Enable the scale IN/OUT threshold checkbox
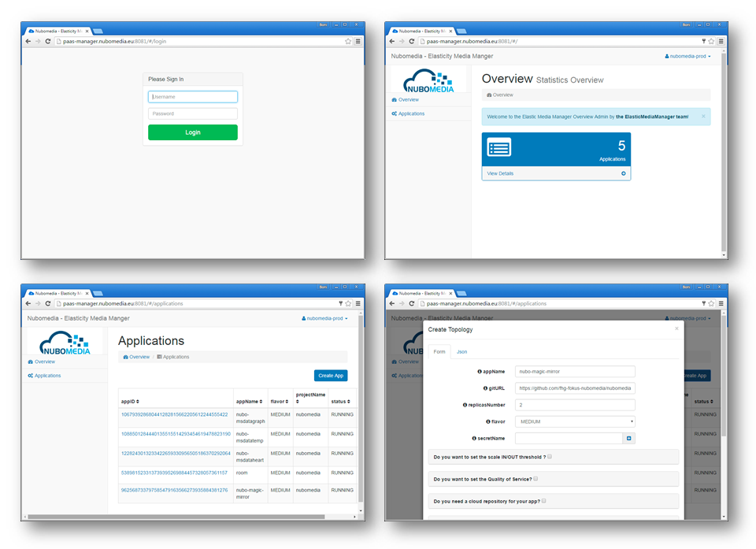Image resolution: width=756 pixels, height=549 pixels. (550, 456)
